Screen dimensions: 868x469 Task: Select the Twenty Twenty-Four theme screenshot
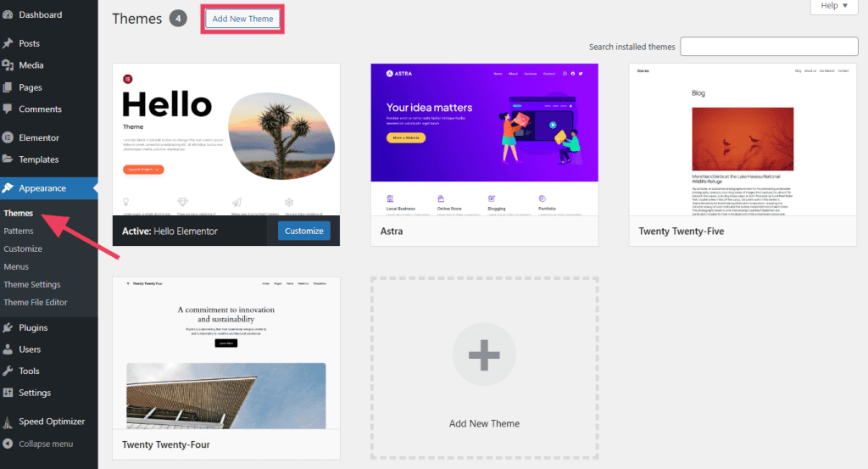225,354
